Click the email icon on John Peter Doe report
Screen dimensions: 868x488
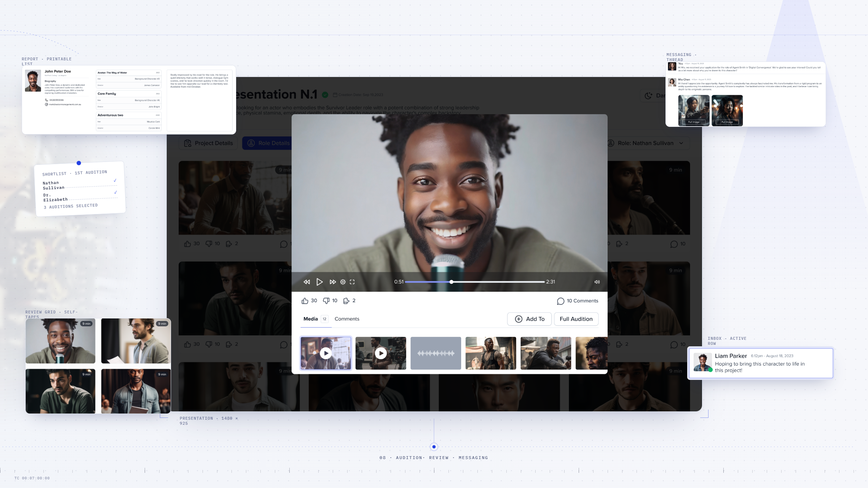coord(46,104)
